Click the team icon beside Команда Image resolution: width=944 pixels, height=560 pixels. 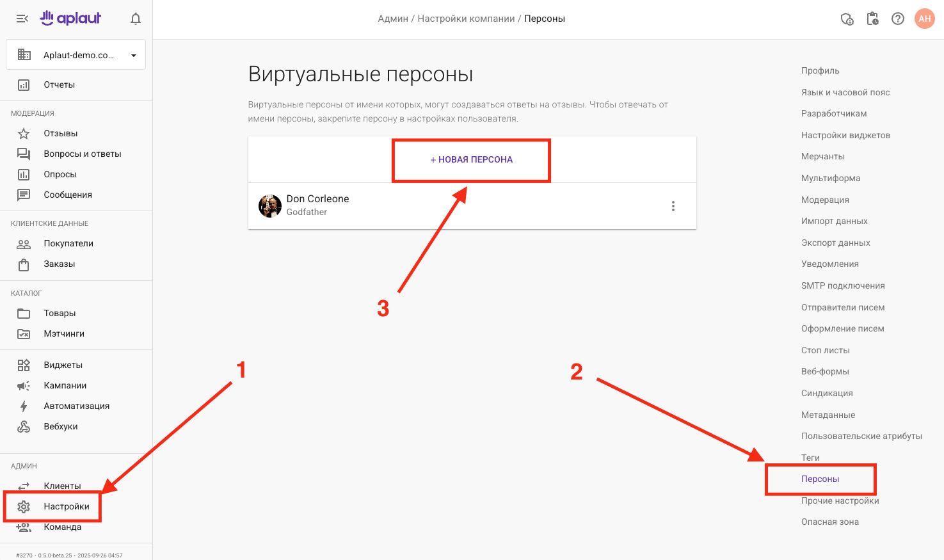coord(24,527)
